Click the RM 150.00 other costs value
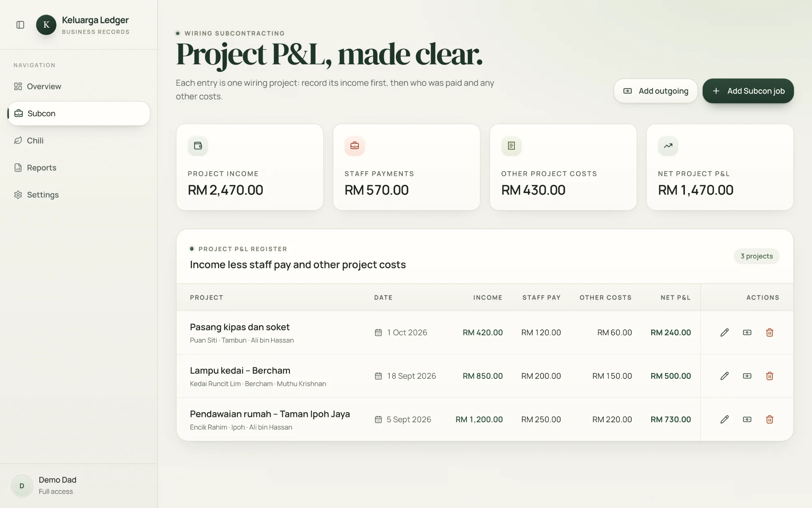 (612, 376)
